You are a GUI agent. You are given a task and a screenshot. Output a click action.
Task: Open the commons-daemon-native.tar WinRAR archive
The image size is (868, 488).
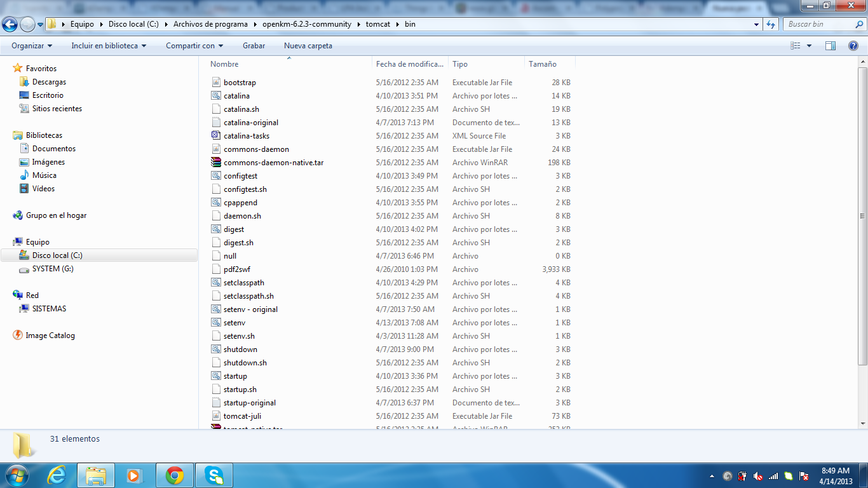[272, 162]
